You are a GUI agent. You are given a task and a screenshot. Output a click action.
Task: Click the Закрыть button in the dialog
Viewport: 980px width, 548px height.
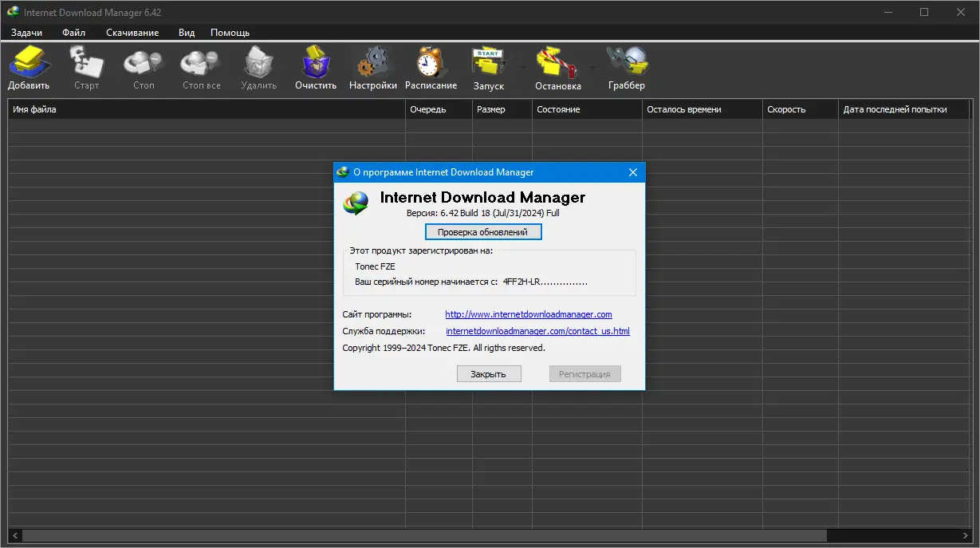(488, 373)
